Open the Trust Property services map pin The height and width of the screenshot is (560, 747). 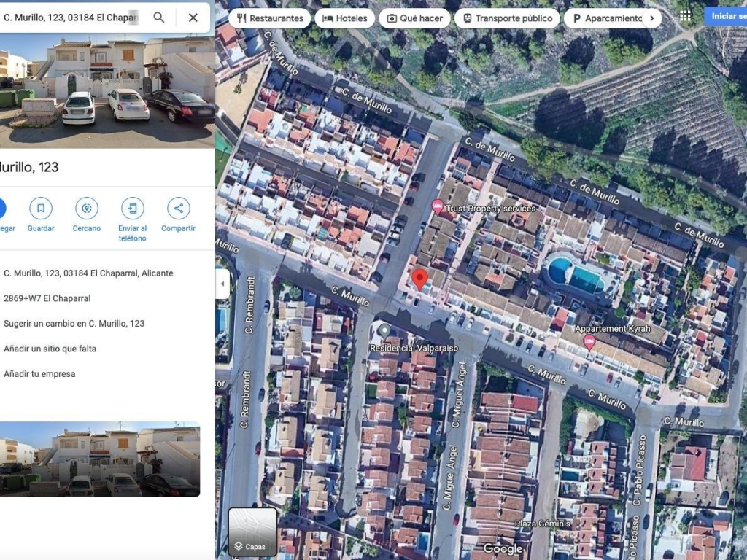438,207
